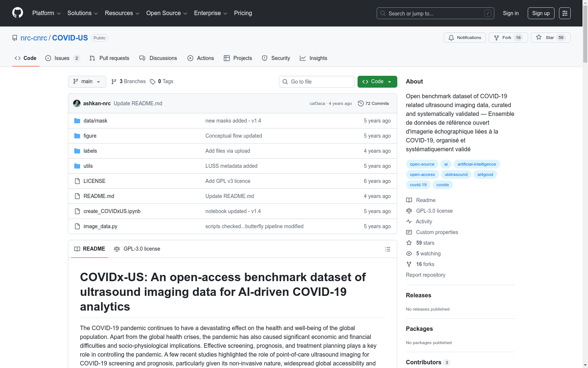Switch to the Discussions tab
The width and height of the screenshot is (588, 368).
(158, 58)
